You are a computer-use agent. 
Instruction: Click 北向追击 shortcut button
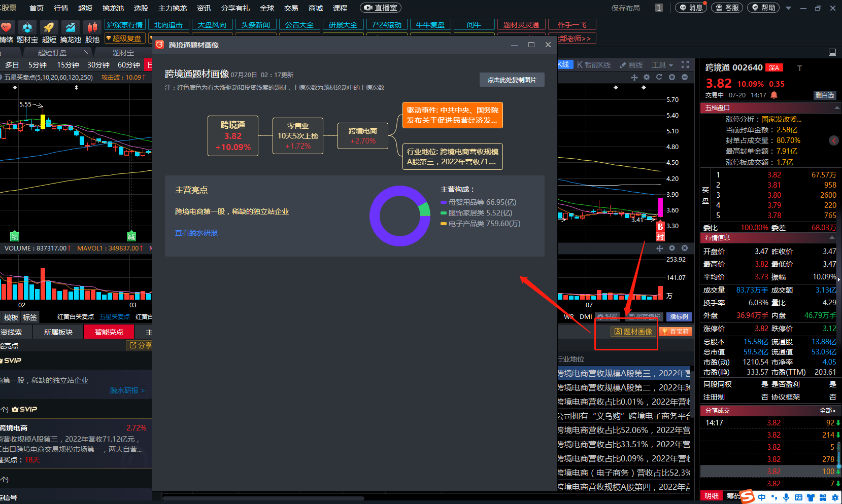[x=169, y=25]
